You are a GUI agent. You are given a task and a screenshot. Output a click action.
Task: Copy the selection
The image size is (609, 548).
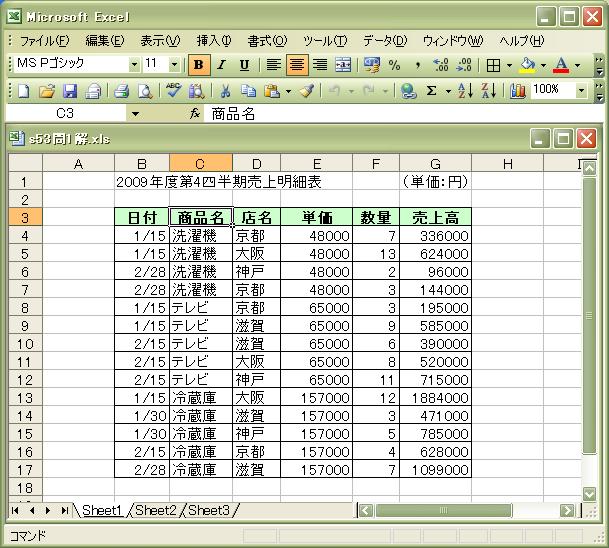click(249, 91)
